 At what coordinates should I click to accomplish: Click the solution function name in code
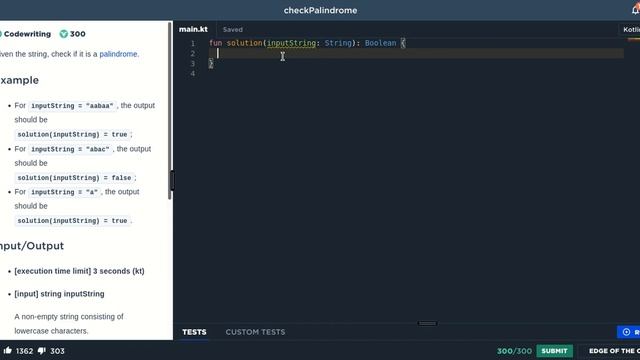(245, 43)
